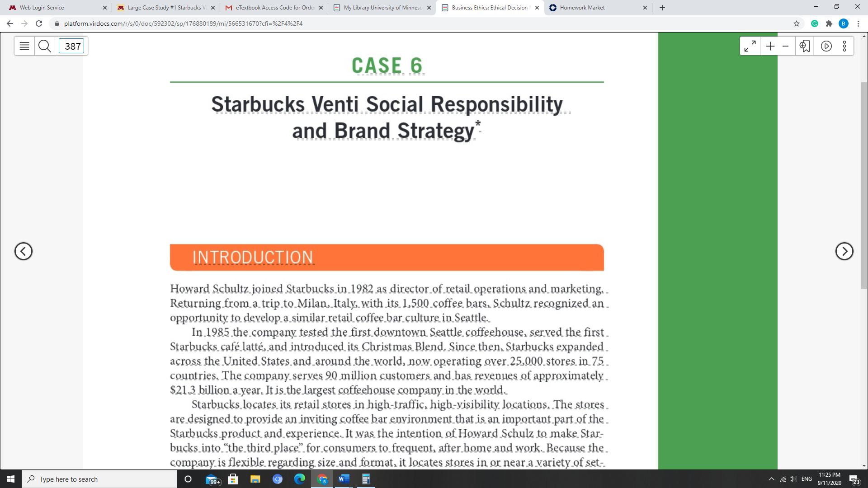This screenshot has width=868, height=488.
Task: Open Microsoft Store from the taskbar
Action: click(x=233, y=479)
